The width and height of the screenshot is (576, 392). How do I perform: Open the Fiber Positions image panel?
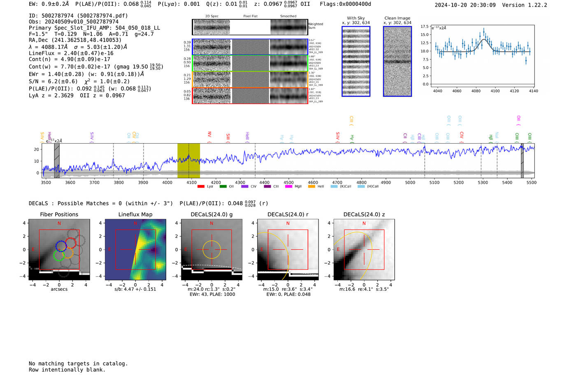(59, 250)
